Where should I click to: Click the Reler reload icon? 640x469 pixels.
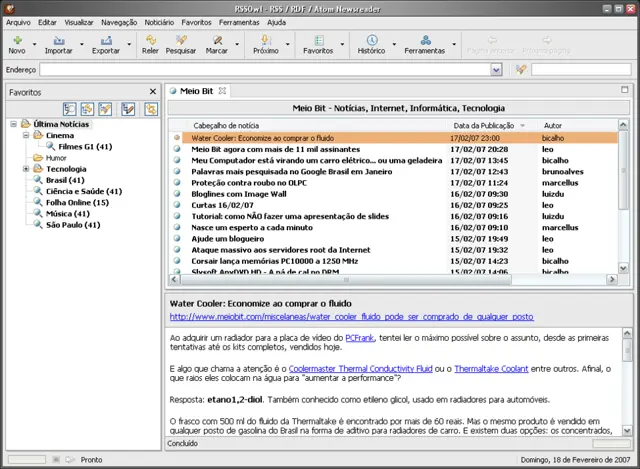click(x=151, y=40)
